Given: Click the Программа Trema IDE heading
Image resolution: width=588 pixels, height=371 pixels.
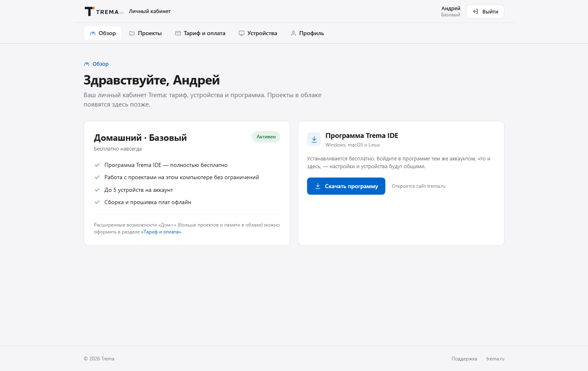Looking at the screenshot, I should (x=362, y=136).
